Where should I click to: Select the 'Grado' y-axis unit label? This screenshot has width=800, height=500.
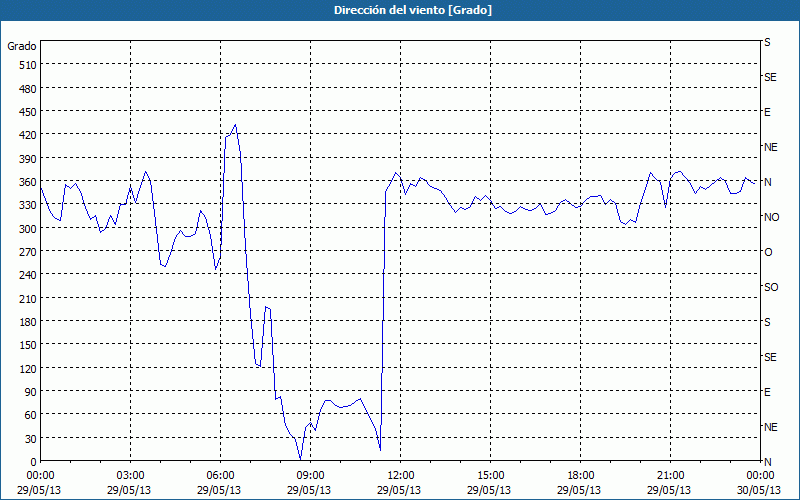[22, 46]
